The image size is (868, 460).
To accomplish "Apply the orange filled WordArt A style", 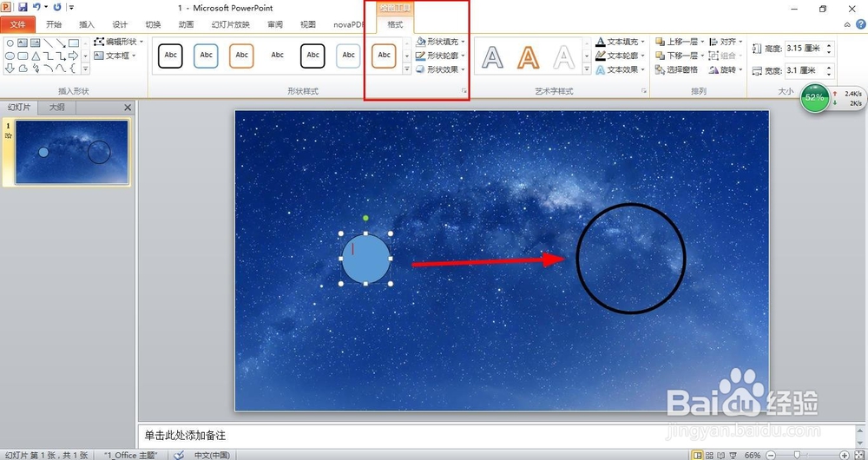I will pyautogui.click(x=528, y=56).
